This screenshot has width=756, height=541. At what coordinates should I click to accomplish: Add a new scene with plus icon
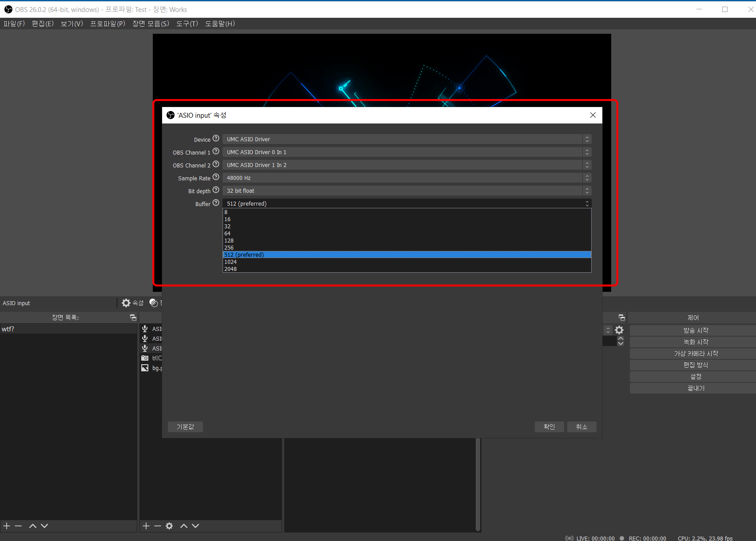pyautogui.click(x=7, y=526)
